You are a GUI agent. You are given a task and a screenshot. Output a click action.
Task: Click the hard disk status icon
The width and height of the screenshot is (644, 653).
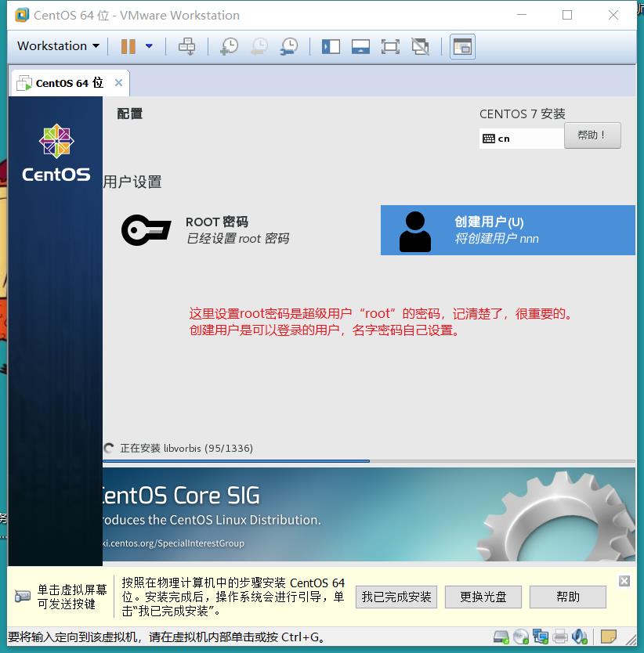click(x=501, y=637)
